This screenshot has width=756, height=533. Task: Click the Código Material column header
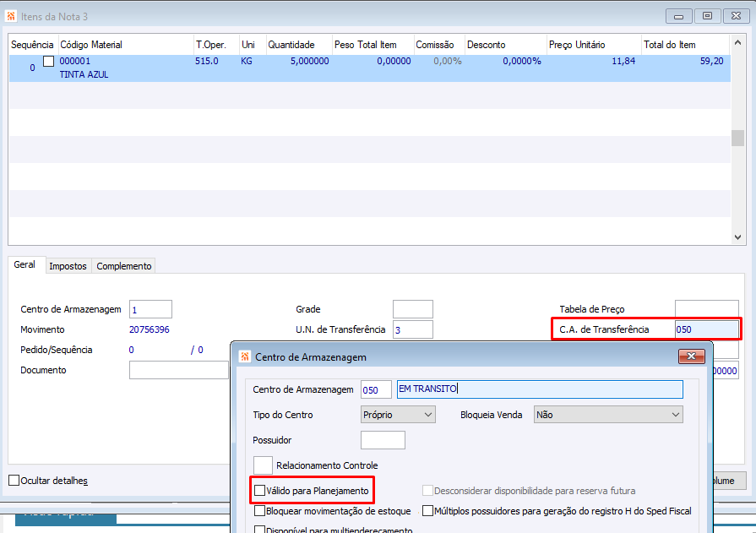(126, 45)
